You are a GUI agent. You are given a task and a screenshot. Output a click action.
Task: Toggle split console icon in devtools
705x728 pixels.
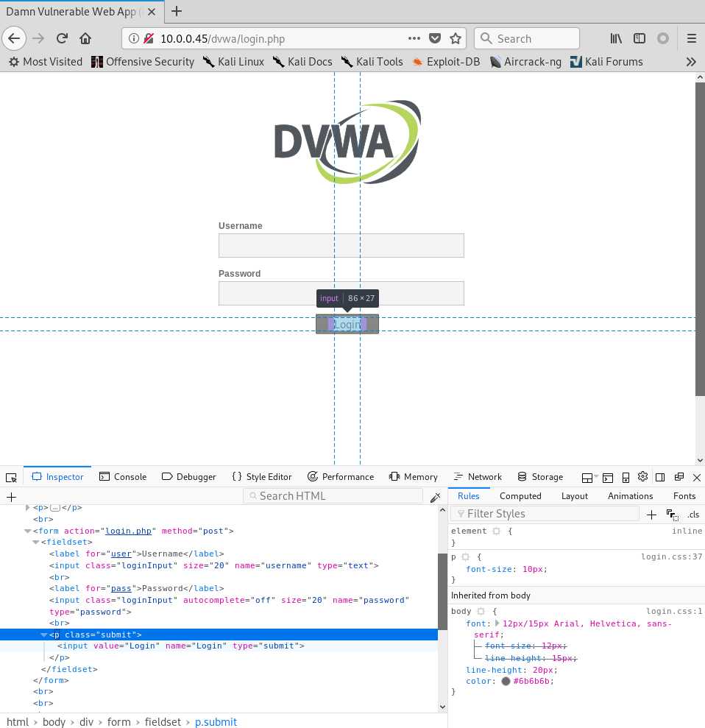[608, 477]
